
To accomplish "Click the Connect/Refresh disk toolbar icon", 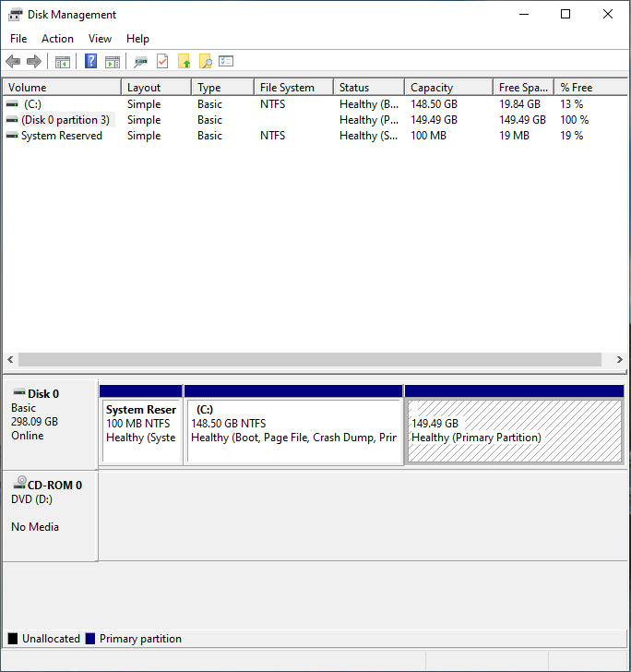I will point(140,62).
